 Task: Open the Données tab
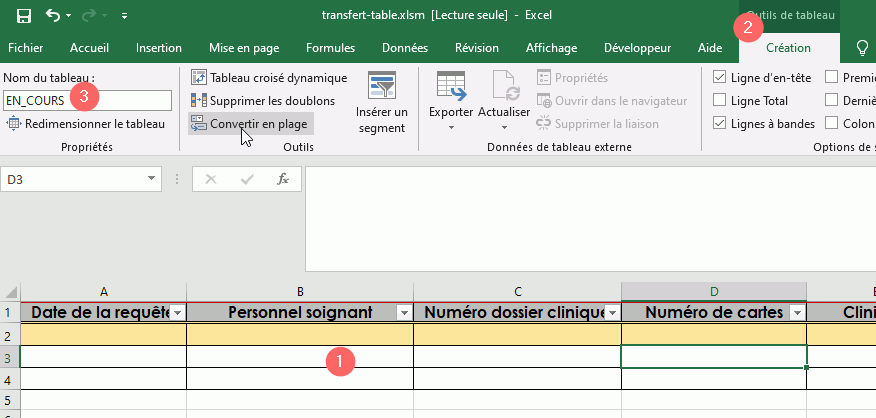pyautogui.click(x=405, y=48)
